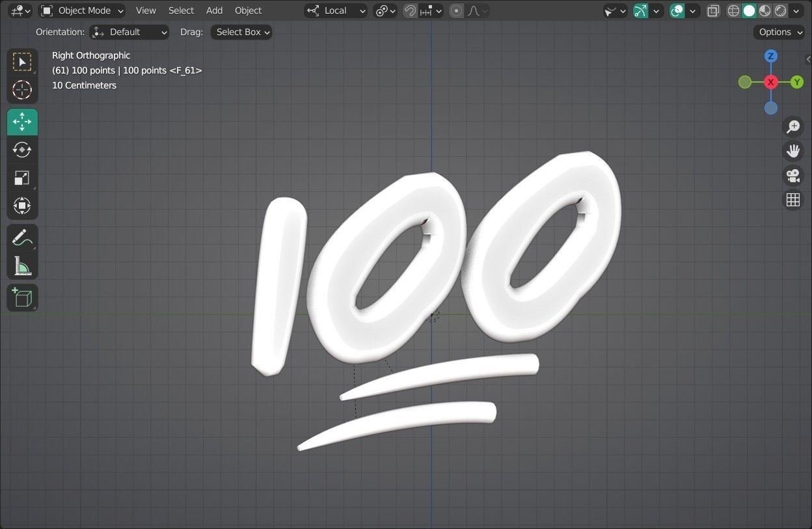Select the Select Box tool icon
Screen dimensions: 812x529
(22, 62)
